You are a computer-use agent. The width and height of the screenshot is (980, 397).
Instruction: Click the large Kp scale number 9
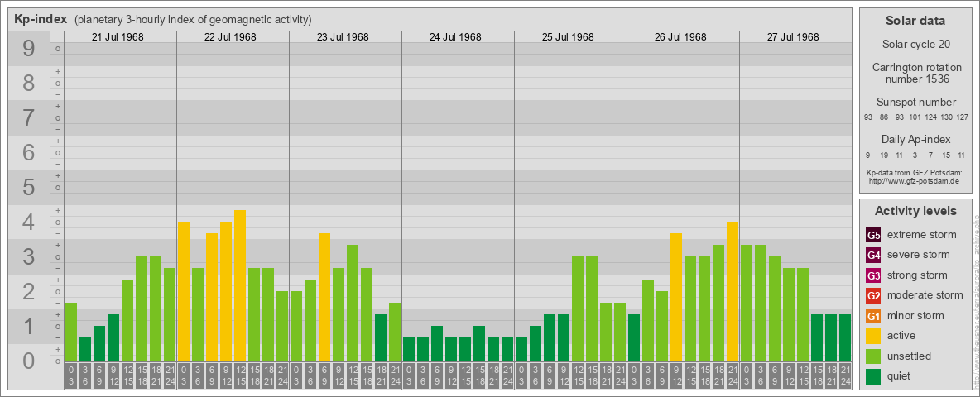pyautogui.click(x=28, y=49)
